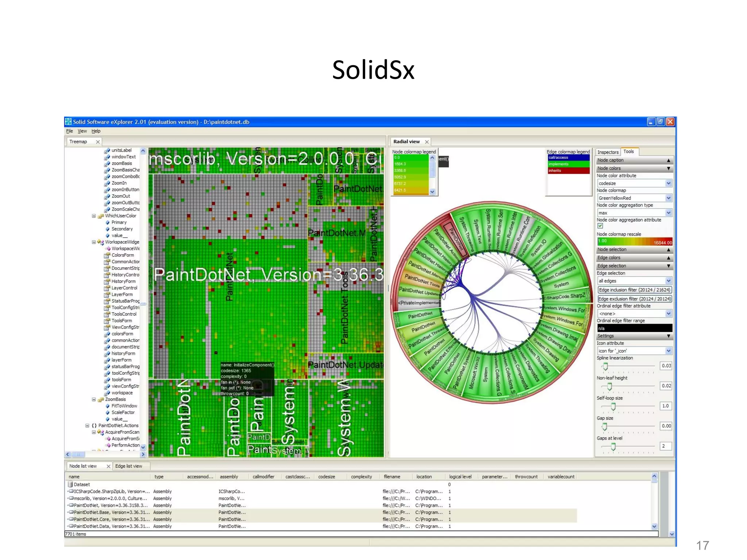
Task: Open the aggregation type max dropdown
Action: (669, 213)
